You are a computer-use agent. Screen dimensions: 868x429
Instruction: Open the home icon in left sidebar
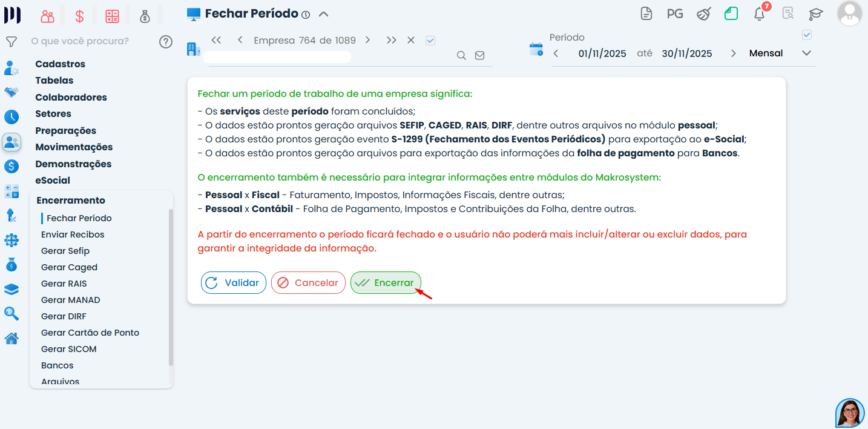(12, 338)
